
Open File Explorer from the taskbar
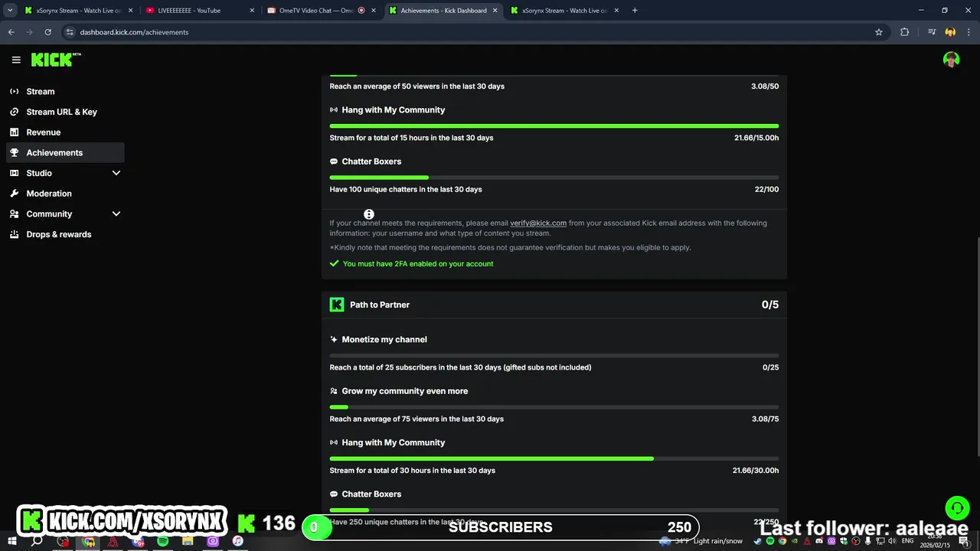click(x=188, y=541)
